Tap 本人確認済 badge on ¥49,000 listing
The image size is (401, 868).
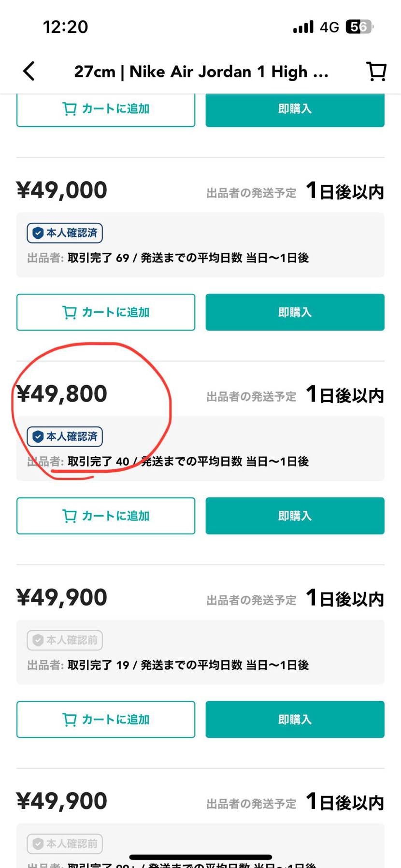[65, 233]
